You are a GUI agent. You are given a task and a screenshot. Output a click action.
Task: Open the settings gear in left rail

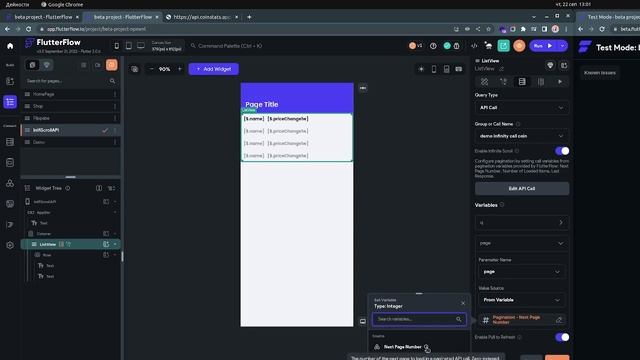[10, 245]
